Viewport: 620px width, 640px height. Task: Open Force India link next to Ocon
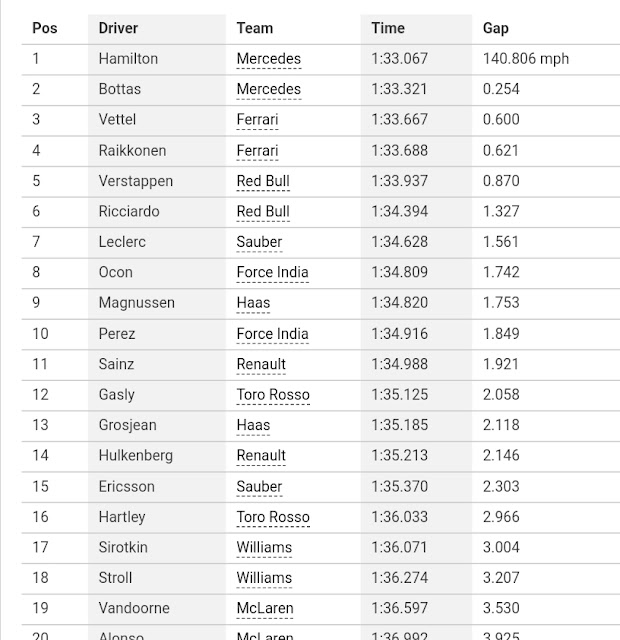[x=272, y=273]
